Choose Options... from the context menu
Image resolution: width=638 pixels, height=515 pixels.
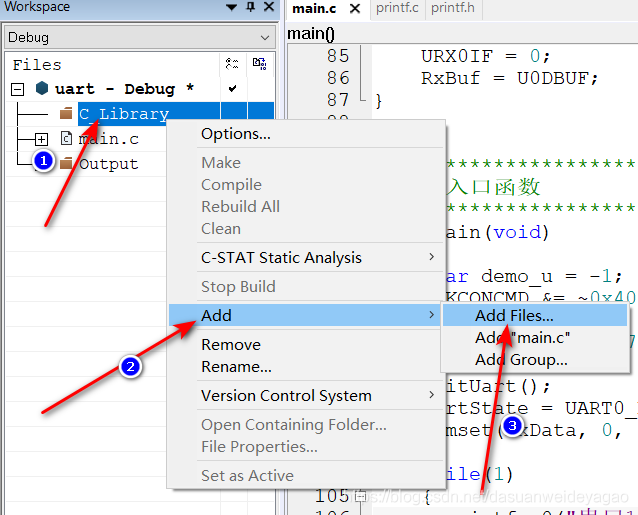click(x=236, y=133)
